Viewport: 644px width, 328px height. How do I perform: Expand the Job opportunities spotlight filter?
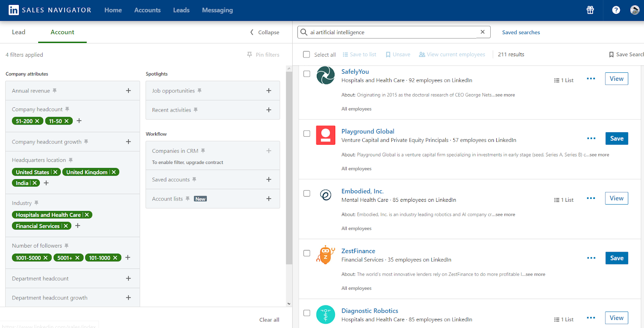pos(268,91)
